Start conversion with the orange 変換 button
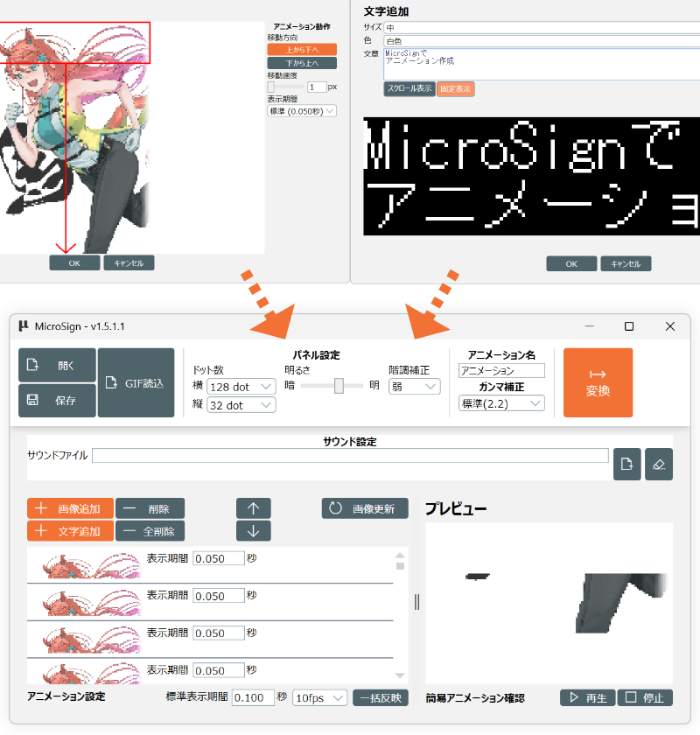Screen dimensions: 700x735 pyautogui.click(x=598, y=382)
